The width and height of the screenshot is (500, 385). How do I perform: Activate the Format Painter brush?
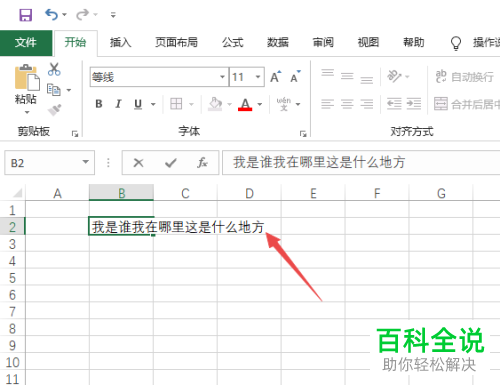coord(54,110)
